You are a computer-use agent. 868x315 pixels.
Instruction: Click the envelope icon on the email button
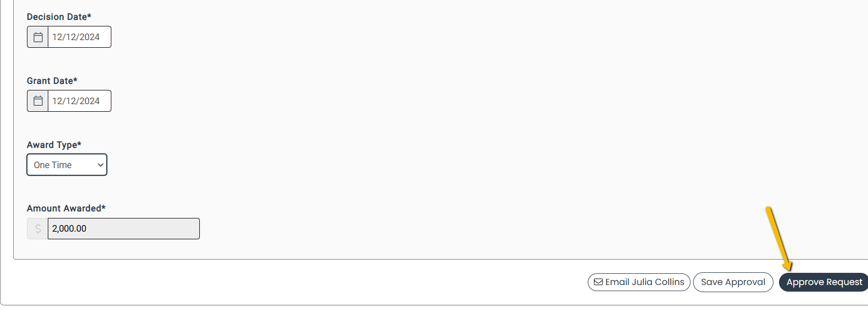(x=598, y=282)
